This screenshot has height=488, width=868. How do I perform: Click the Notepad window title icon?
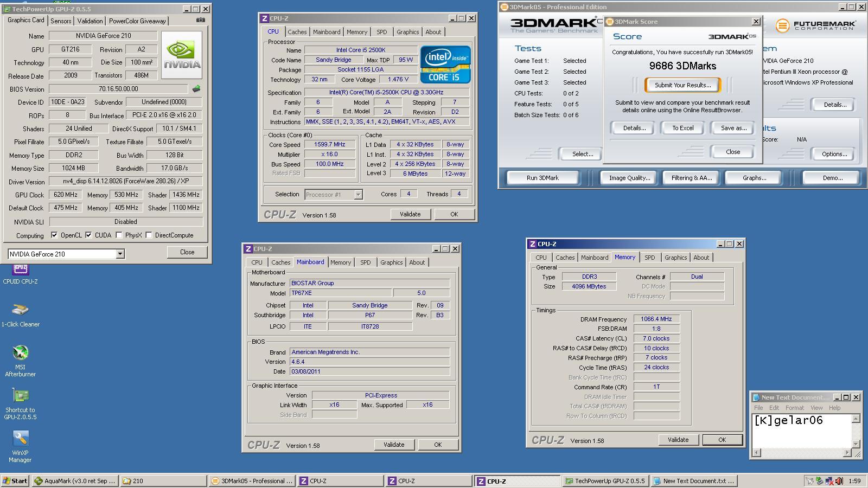(x=756, y=397)
